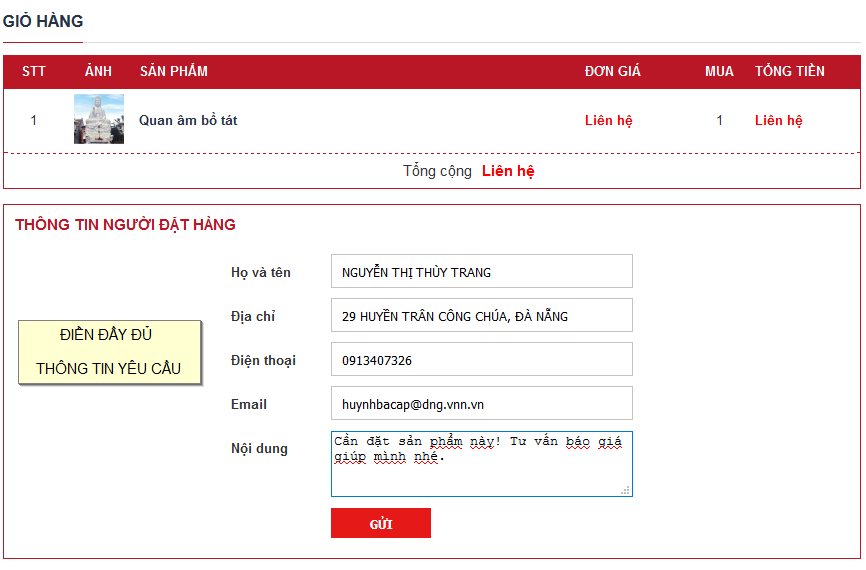Focus the Địa chỉ address field

(481, 315)
